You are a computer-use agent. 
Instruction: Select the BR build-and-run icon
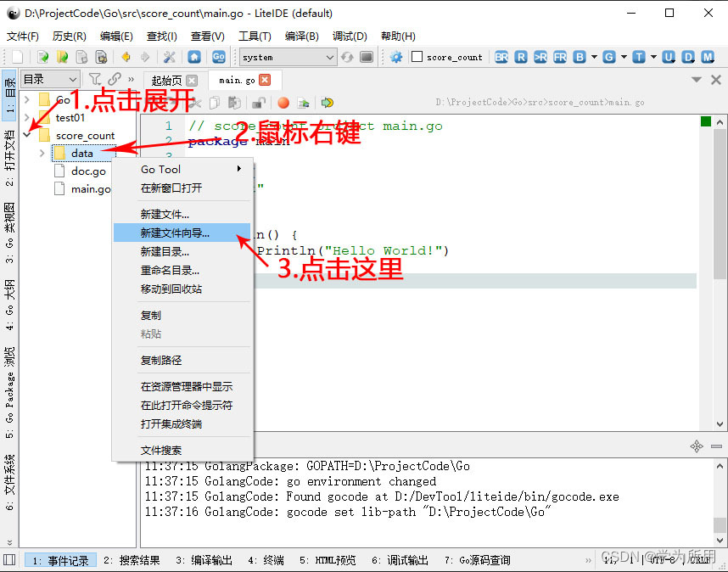(501, 57)
